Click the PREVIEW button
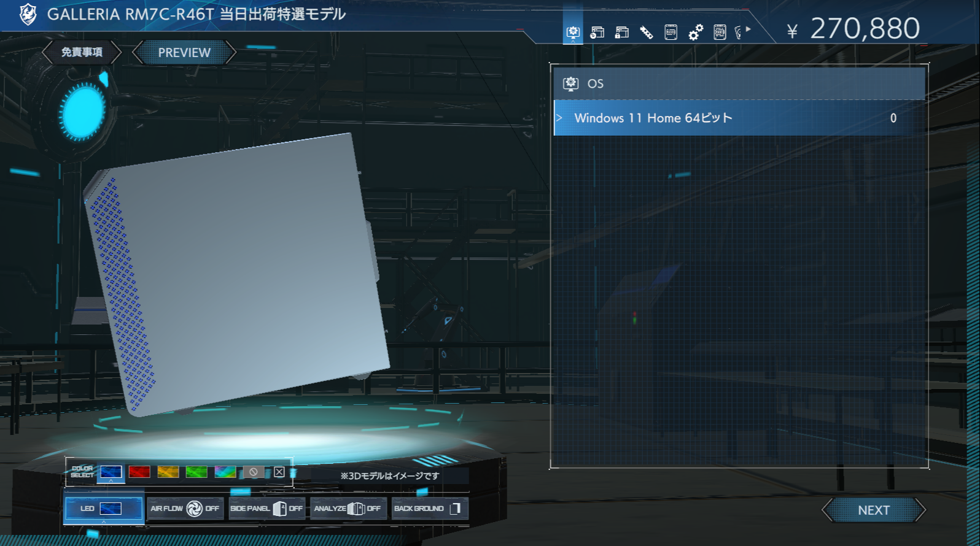980x546 pixels. tap(184, 53)
